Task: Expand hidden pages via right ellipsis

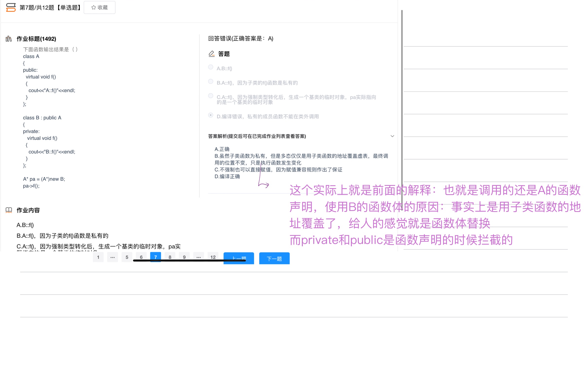Action: tap(199, 257)
